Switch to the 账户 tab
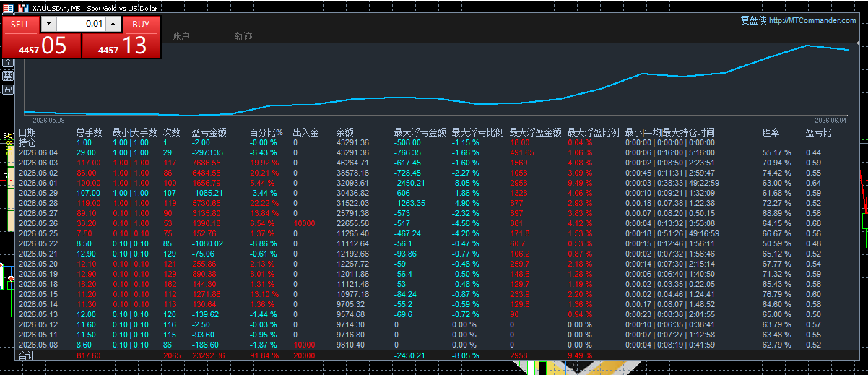 [181, 36]
